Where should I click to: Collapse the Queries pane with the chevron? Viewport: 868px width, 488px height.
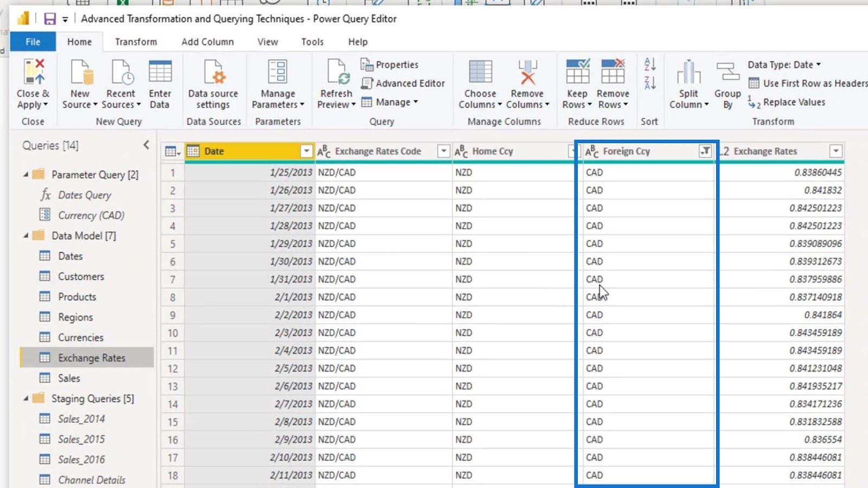coord(146,145)
